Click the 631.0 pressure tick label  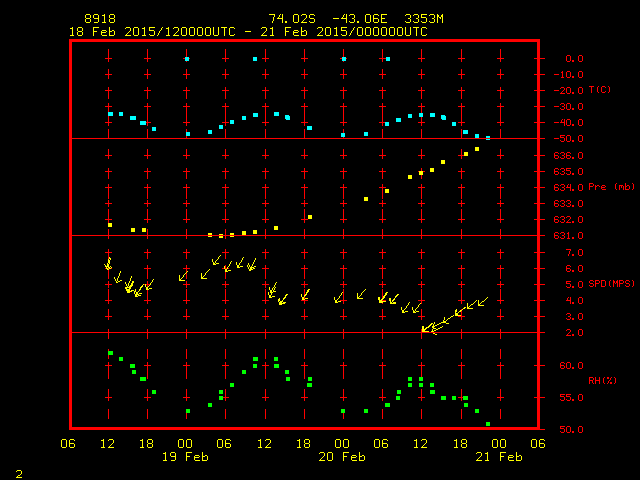tap(569, 236)
